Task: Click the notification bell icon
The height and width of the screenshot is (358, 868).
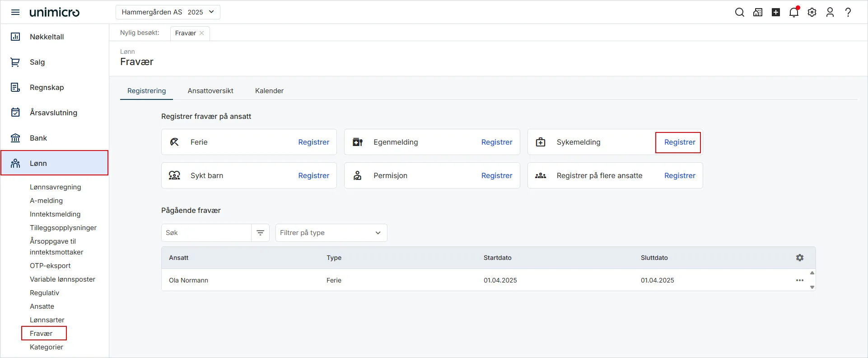Action: [x=793, y=12]
